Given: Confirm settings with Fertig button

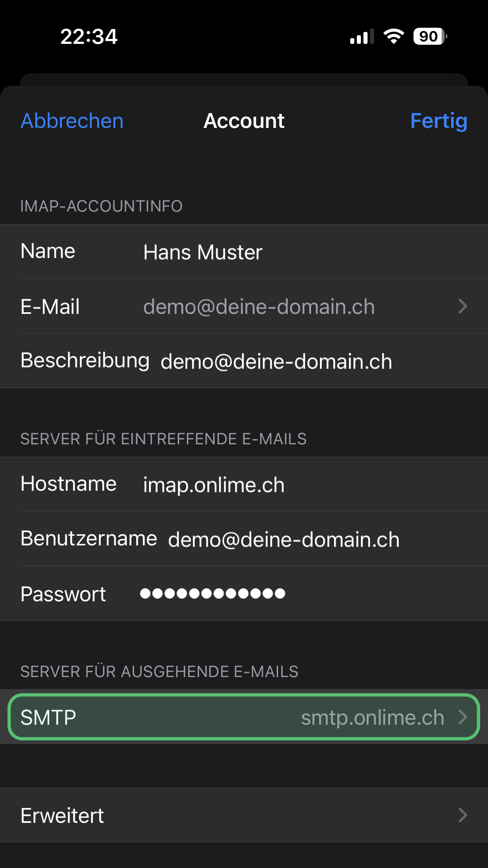Looking at the screenshot, I should coord(439,121).
